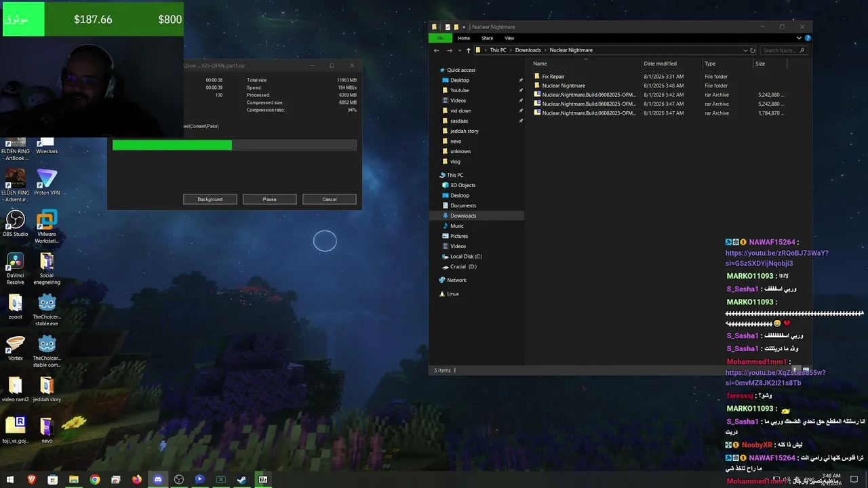
Task: Select the zooot desktop file
Action: (x=16, y=306)
